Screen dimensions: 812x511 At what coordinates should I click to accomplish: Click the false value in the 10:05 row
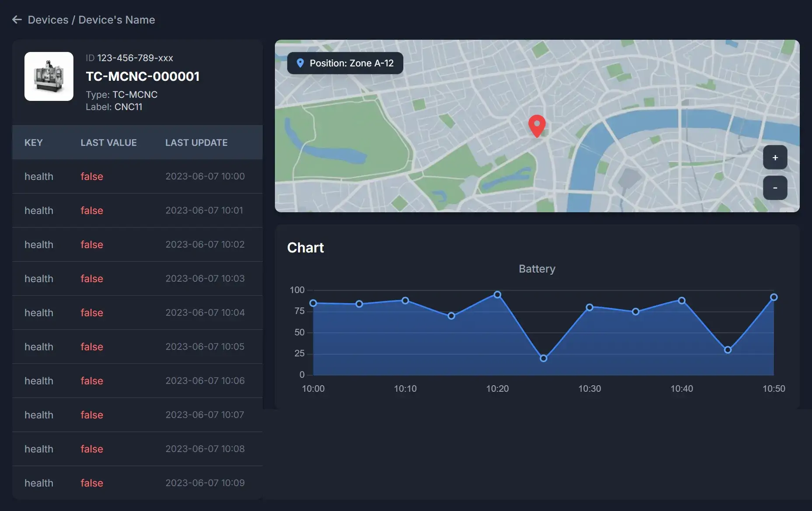click(x=92, y=346)
